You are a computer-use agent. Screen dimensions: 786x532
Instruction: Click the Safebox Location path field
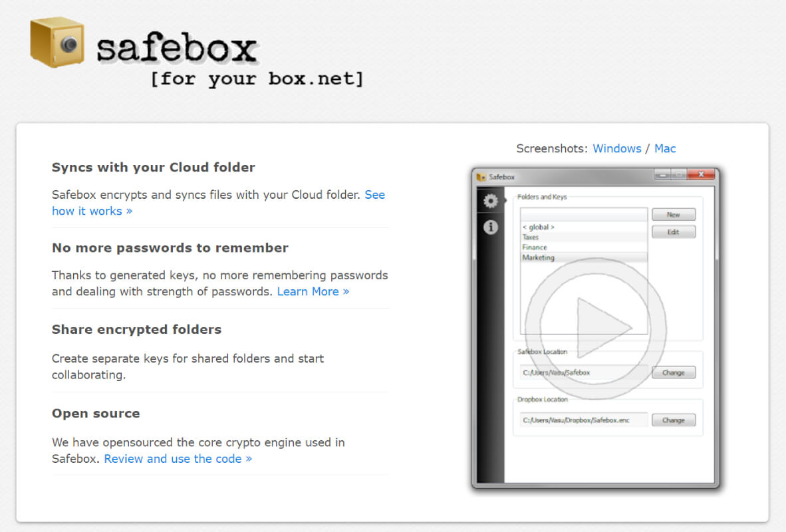coord(584,372)
